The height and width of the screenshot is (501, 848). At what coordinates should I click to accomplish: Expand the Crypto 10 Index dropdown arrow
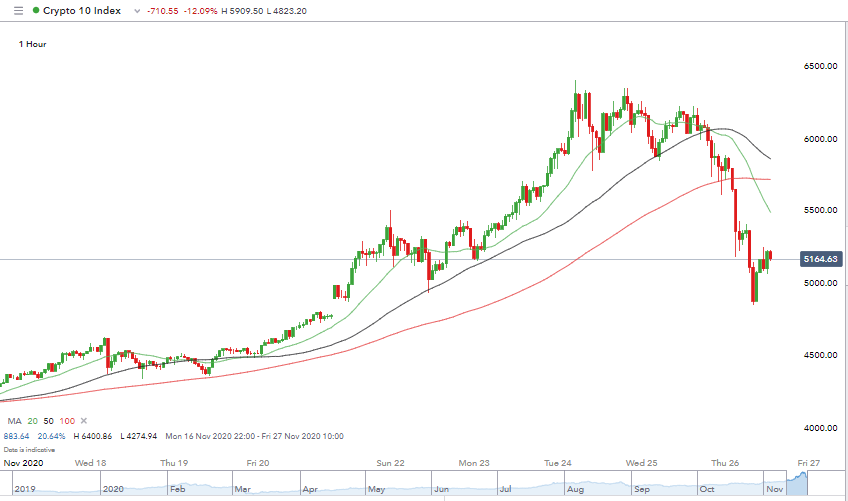point(137,11)
